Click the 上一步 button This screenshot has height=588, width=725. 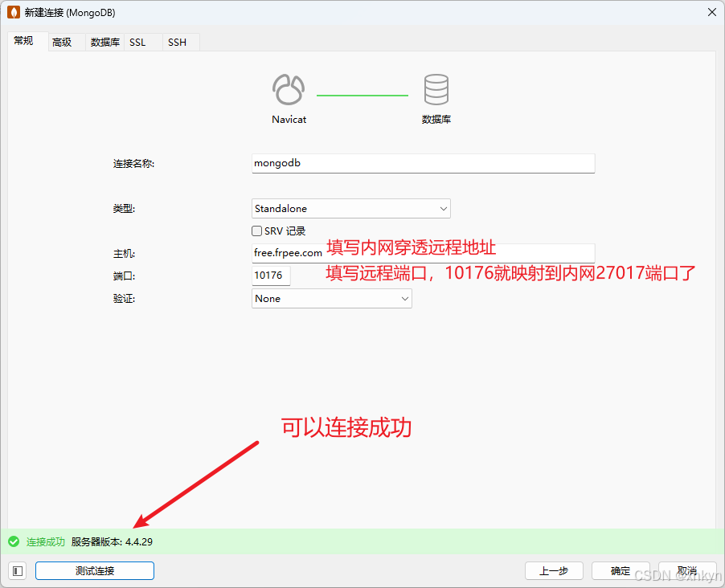click(x=554, y=571)
